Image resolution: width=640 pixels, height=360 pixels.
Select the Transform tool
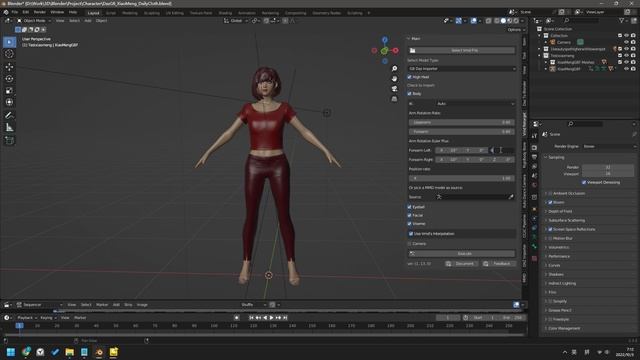(x=9, y=102)
